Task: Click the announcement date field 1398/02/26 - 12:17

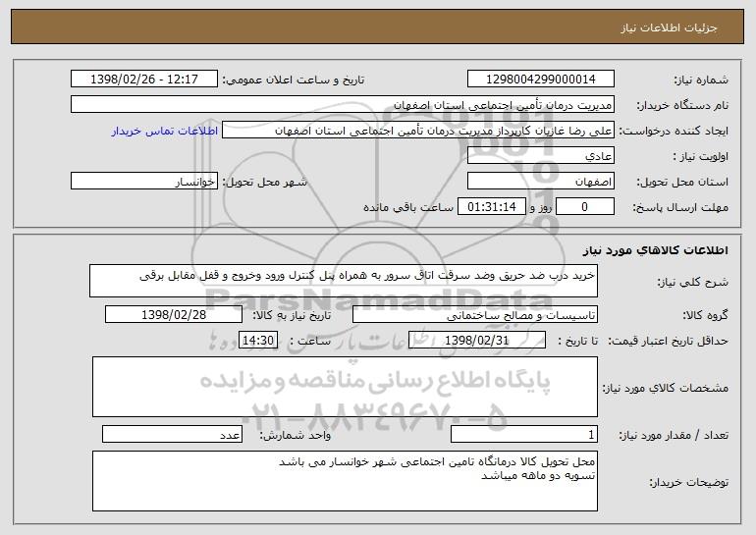Action: (x=144, y=79)
